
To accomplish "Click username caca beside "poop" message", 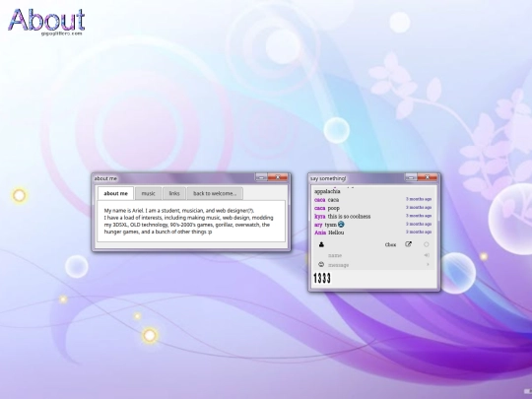I will click(x=319, y=208).
